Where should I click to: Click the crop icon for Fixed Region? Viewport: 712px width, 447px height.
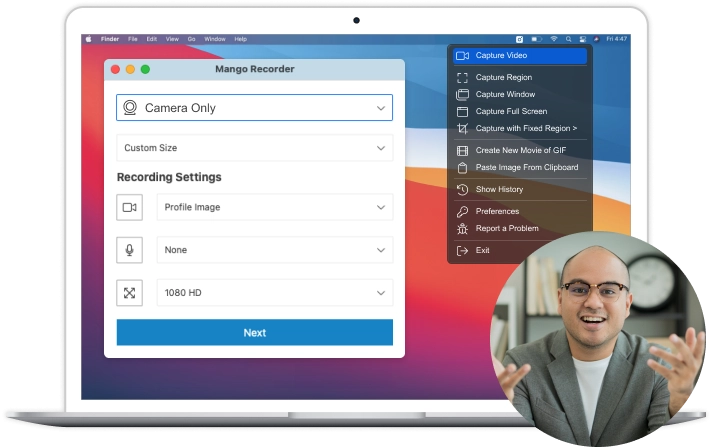(x=462, y=129)
